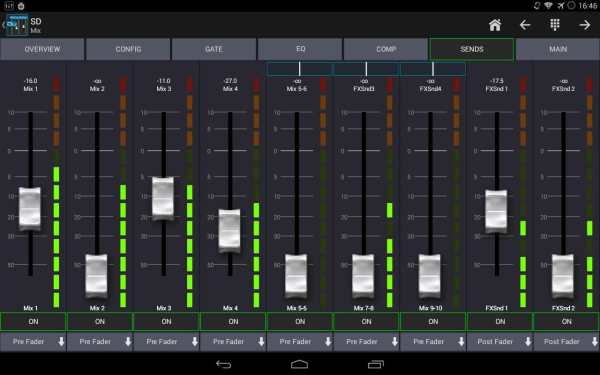600x375 pixels.
Task: Open Android recent apps button
Action: [x=375, y=364]
